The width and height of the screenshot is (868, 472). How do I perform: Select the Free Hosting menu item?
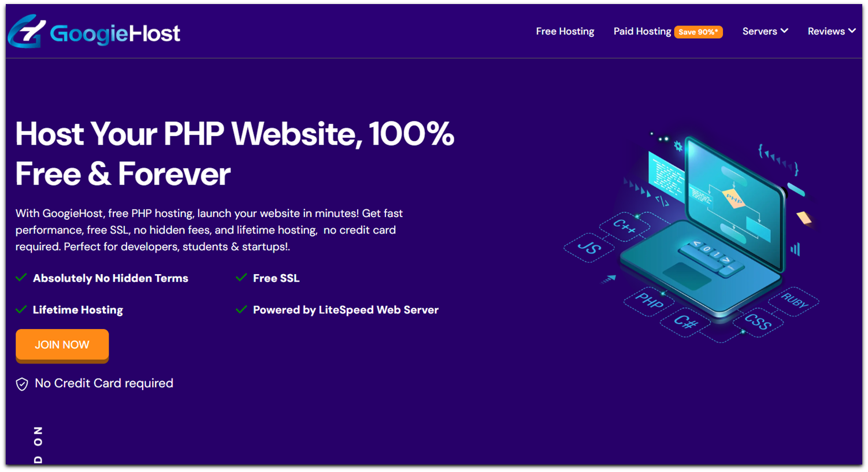pyautogui.click(x=565, y=31)
